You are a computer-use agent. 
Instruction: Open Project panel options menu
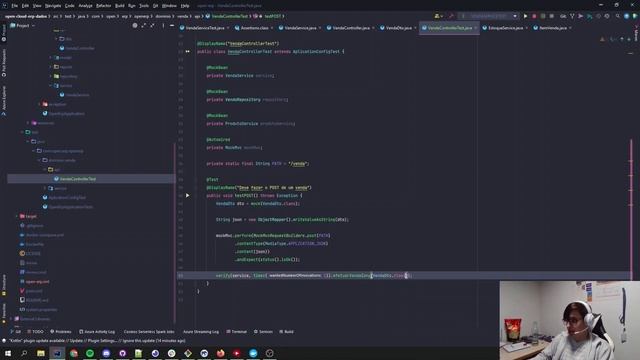163,25
